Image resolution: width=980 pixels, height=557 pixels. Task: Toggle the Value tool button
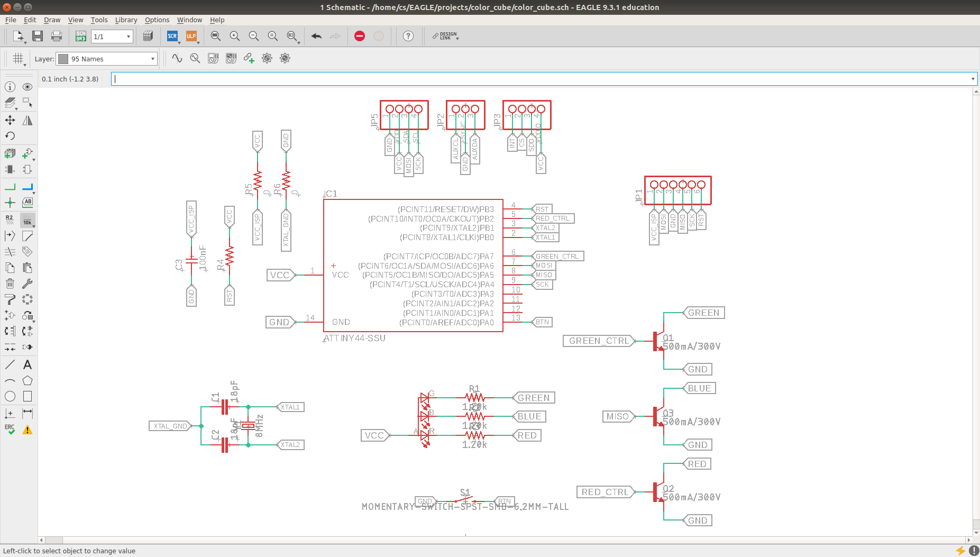pyautogui.click(x=28, y=220)
